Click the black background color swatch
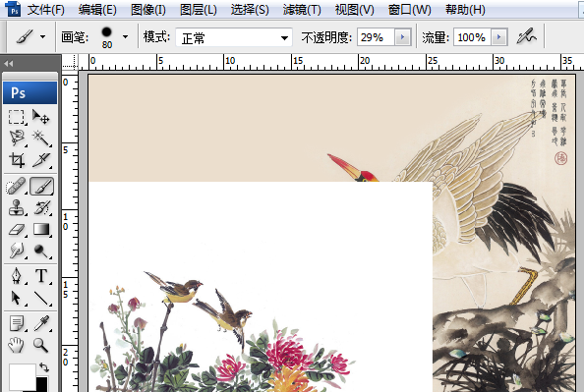Image resolution: width=584 pixels, height=392 pixels. pos(42,384)
